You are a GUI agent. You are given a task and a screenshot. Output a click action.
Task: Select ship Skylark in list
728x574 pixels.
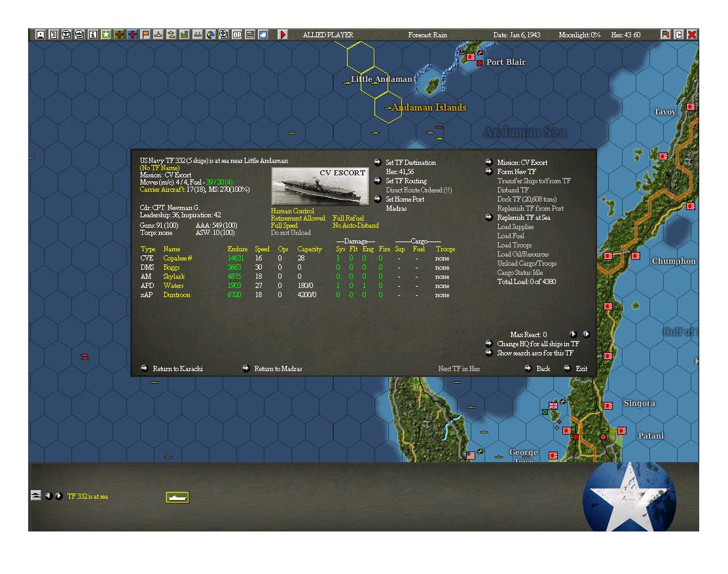173,277
